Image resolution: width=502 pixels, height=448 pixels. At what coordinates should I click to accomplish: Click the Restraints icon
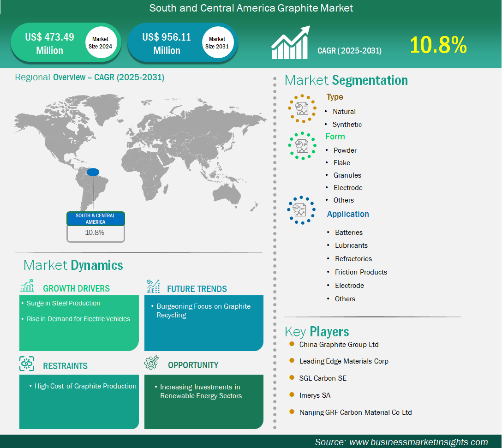(26, 364)
